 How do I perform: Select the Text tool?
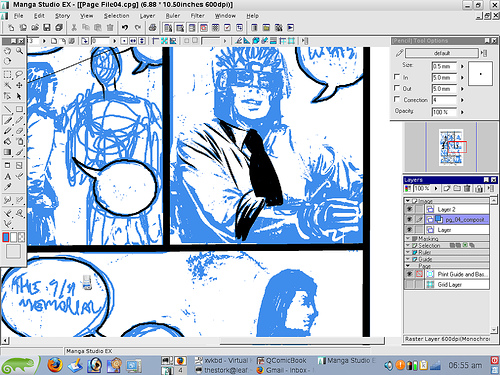7,176
